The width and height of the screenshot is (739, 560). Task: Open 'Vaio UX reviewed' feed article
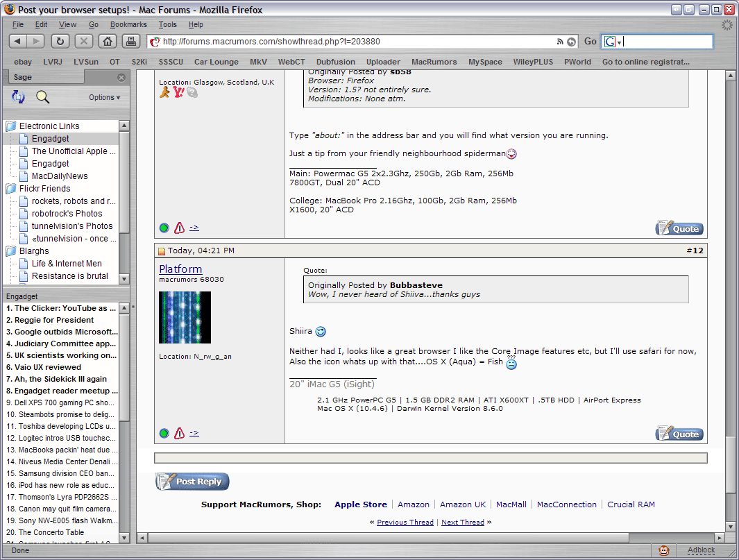pos(43,367)
